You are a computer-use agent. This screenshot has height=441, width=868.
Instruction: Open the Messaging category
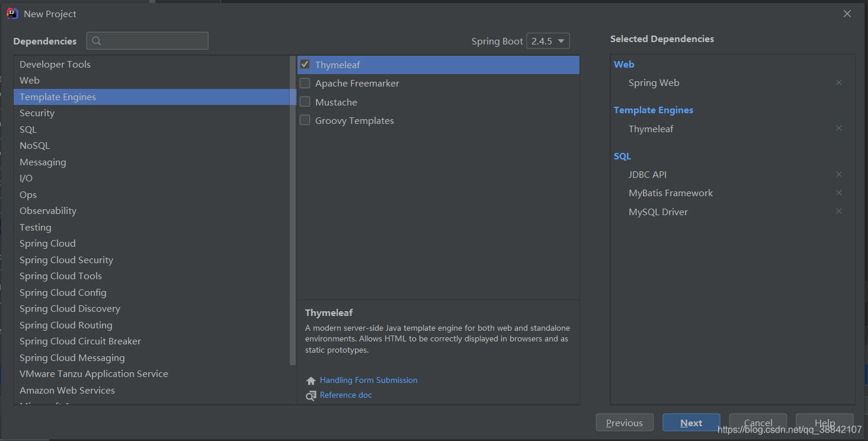click(x=151, y=162)
